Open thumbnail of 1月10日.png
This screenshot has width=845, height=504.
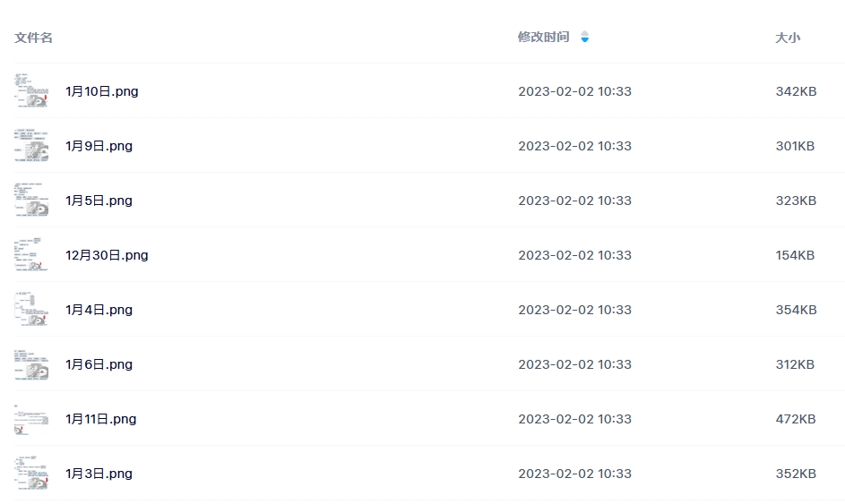coord(31,91)
